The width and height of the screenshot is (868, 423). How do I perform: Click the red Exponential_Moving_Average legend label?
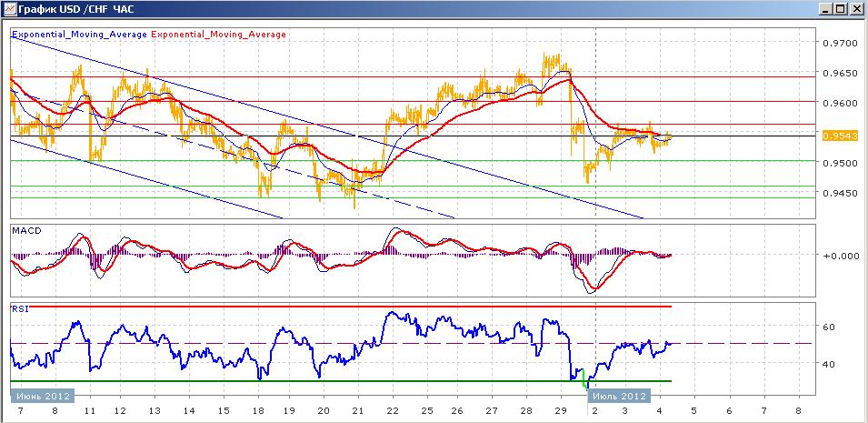(x=218, y=35)
